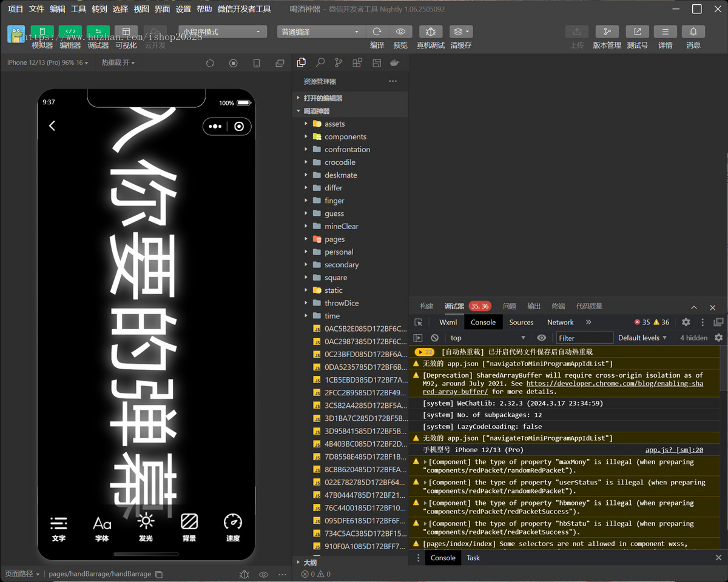Collapse the 打开的编辑器 section
Image resolution: width=728 pixels, height=582 pixels.
(351, 98)
